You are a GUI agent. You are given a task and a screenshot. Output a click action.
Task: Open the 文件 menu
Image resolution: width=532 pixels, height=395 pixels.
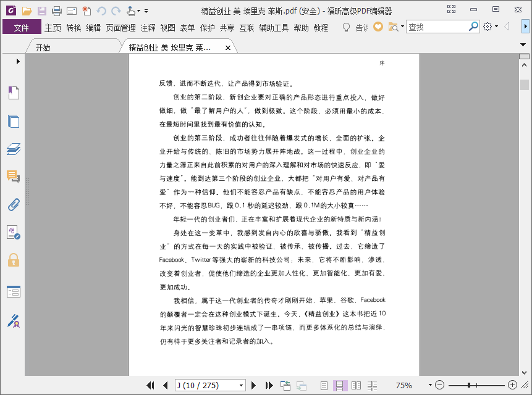tap(22, 27)
